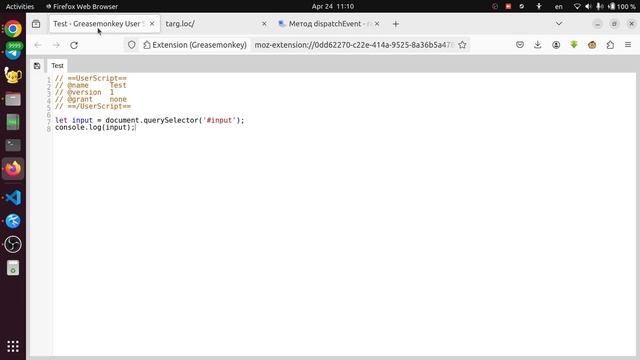Click the tracking protection shield icon
The width and height of the screenshot is (640, 360).
coord(131,45)
